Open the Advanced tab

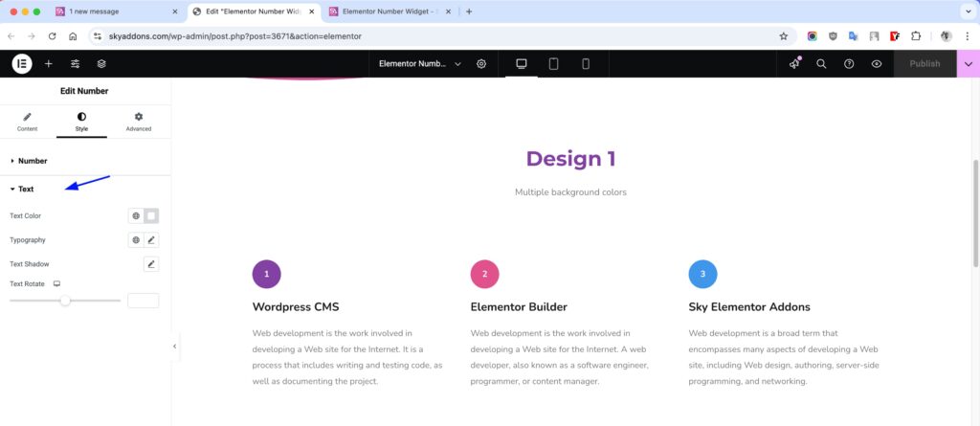click(x=139, y=122)
